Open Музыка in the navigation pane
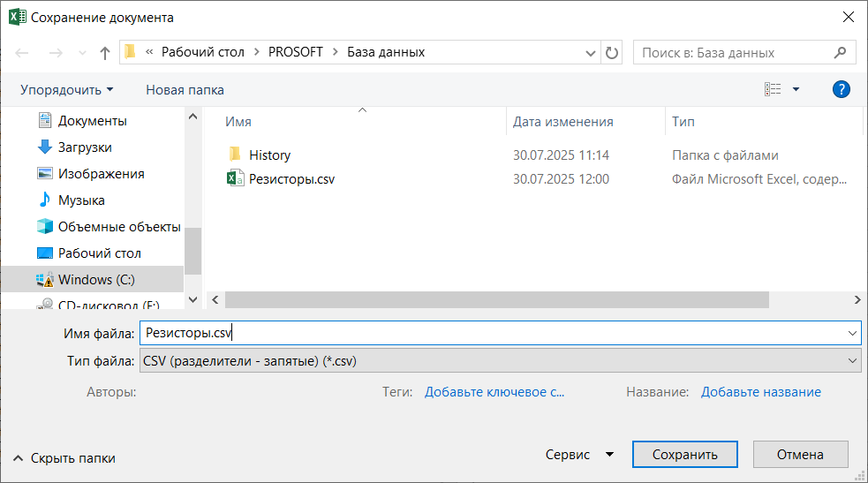 81,200
